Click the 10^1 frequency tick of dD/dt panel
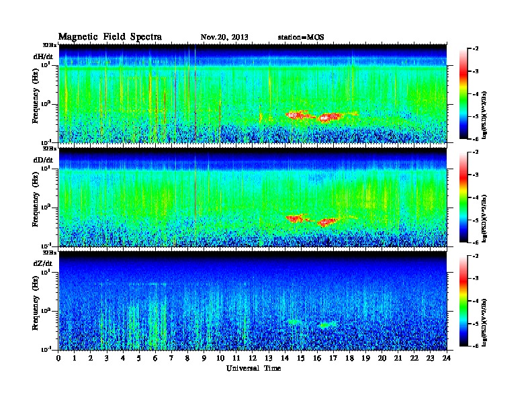The width and height of the screenshot is (532, 411). [x=46, y=168]
